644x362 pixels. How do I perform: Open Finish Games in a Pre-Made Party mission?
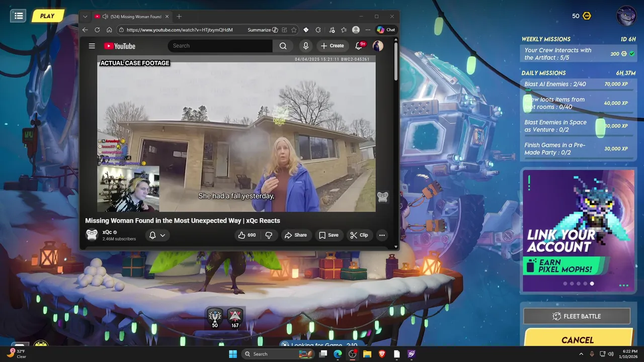(578, 149)
